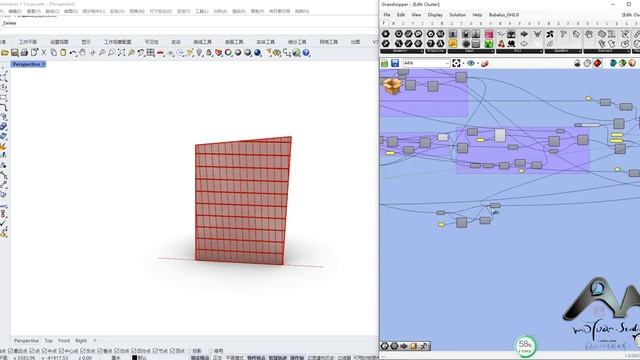Screen dimensions: 640x360
Task: Expand zoom extents options arrow
Action: (x=463, y=63)
